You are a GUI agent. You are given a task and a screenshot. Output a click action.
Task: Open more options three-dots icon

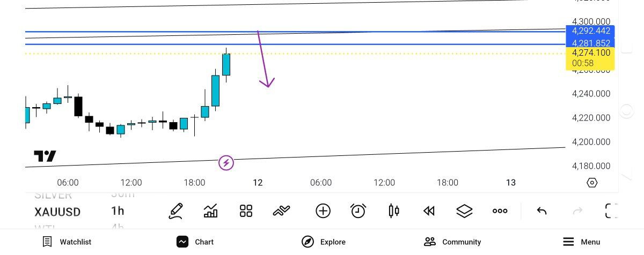click(x=500, y=211)
